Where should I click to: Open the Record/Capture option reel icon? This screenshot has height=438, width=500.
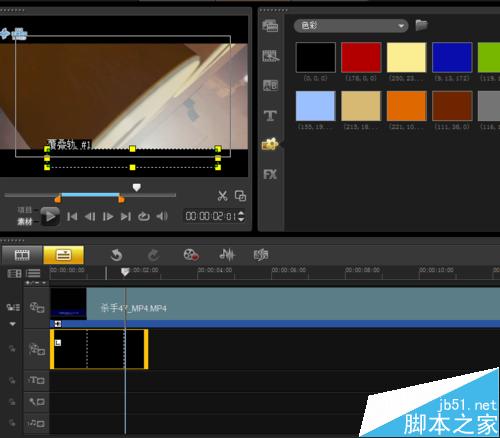click(x=191, y=255)
